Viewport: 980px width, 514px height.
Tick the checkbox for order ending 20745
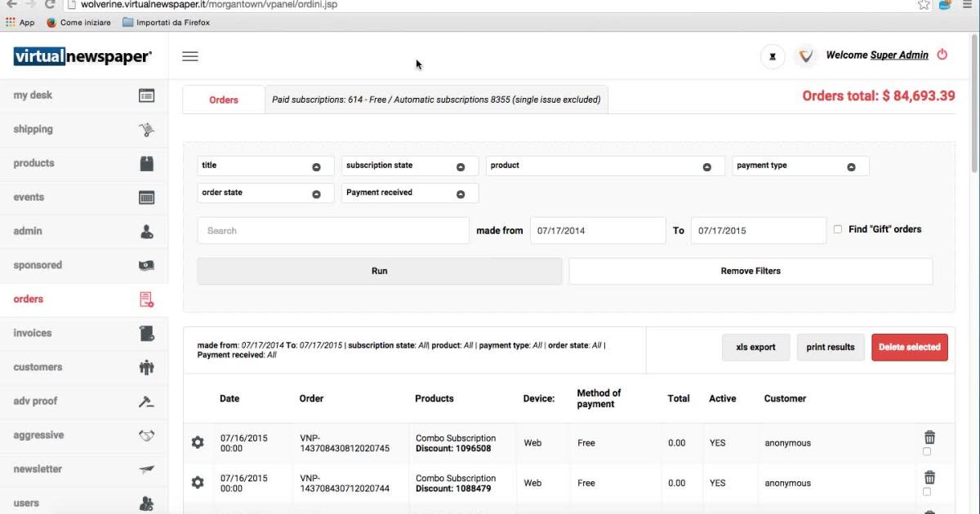coord(926,451)
